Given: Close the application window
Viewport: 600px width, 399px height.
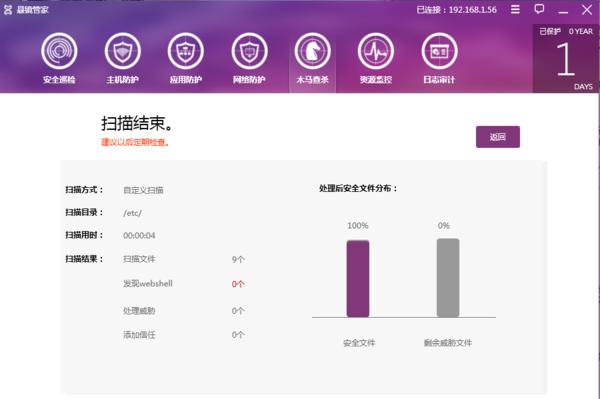Looking at the screenshot, I should point(587,10).
